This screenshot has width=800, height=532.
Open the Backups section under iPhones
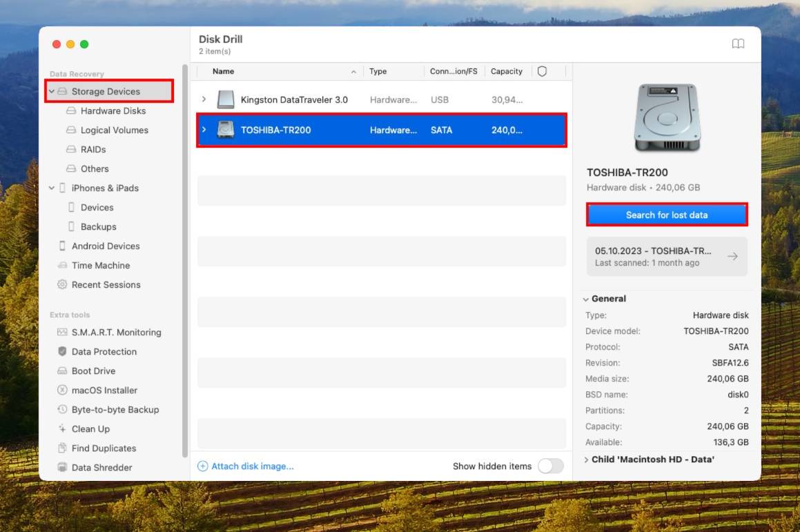(97, 226)
